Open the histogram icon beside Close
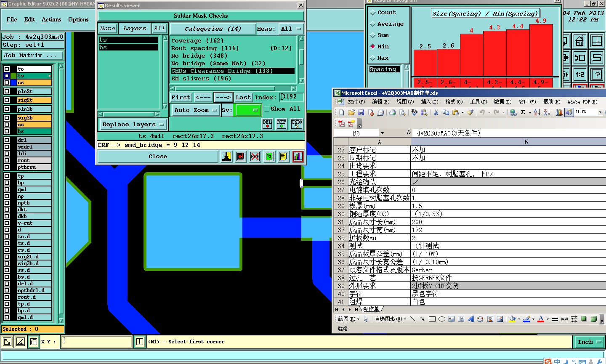This screenshot has height=364, width=606. point(298,157)
